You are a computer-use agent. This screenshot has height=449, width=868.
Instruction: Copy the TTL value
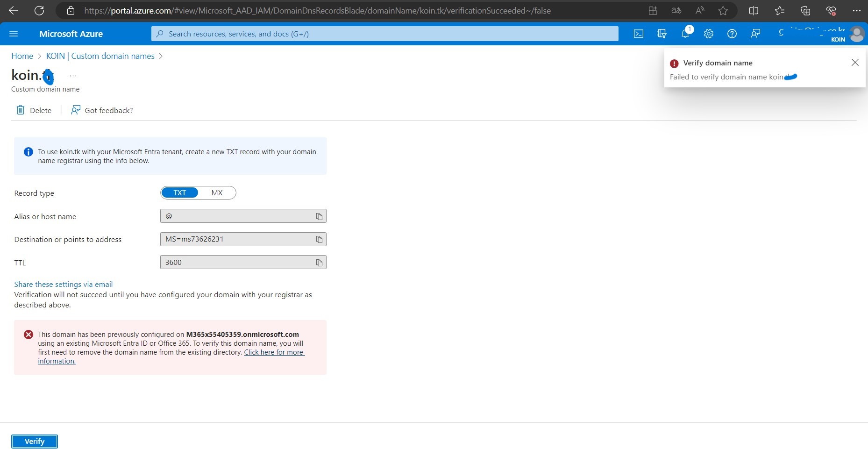coord(319,263)
